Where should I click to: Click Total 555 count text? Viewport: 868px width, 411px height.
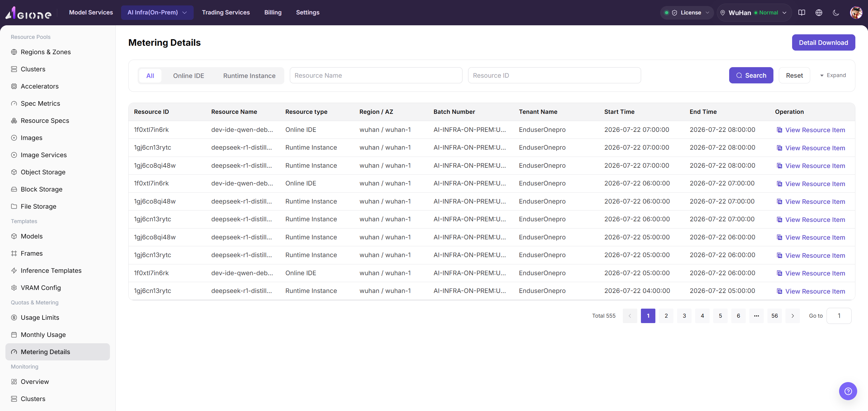pos(604,316)
